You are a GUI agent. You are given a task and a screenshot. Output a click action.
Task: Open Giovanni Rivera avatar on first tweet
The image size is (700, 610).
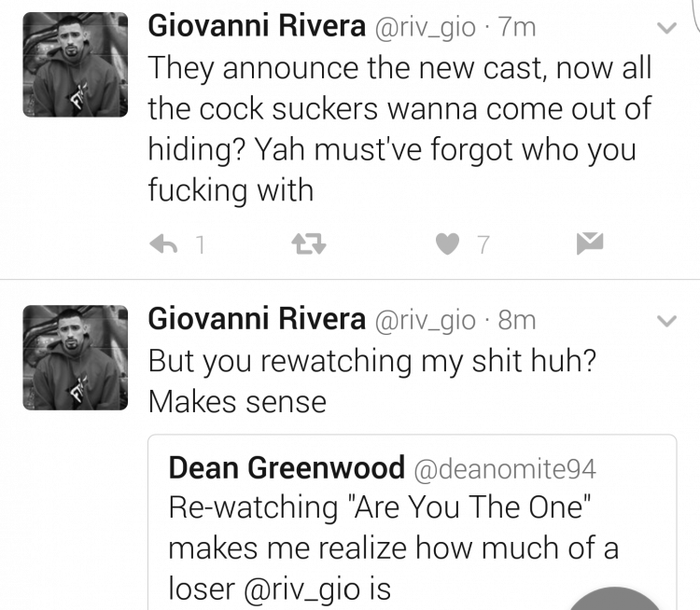click(x=76, y=64)
